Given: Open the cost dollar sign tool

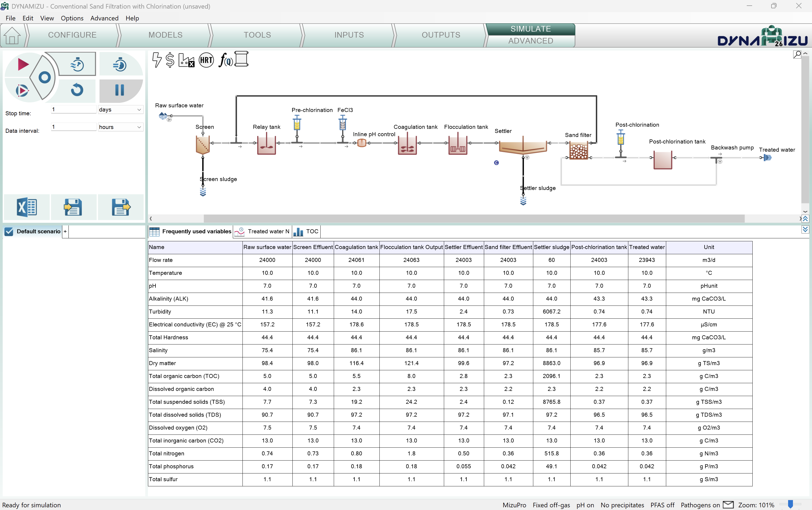Looking at the screenshot, I should (x=170, y=60).
